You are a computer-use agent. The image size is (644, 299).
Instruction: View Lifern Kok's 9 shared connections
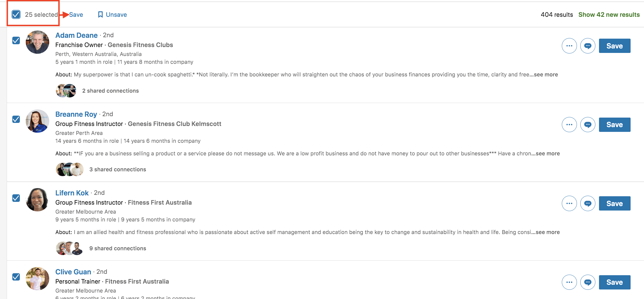[118, 248]
